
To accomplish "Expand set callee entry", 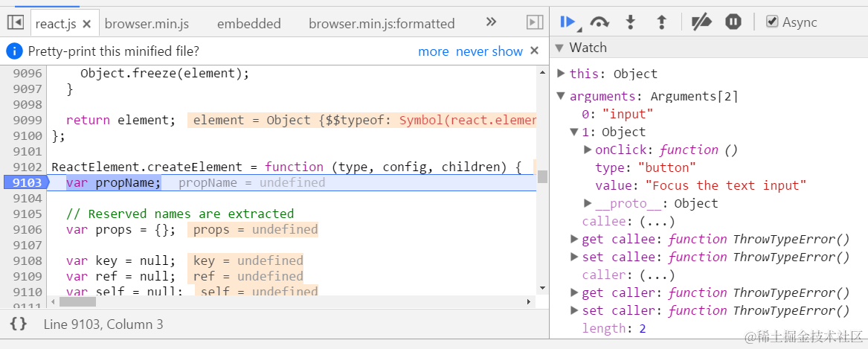I will point(574,257).
